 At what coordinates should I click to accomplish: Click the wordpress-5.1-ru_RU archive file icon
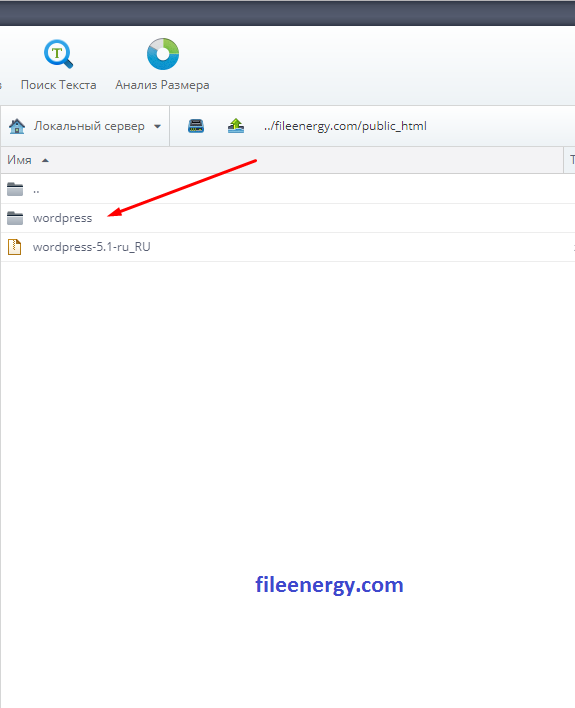tap(14, 247)
